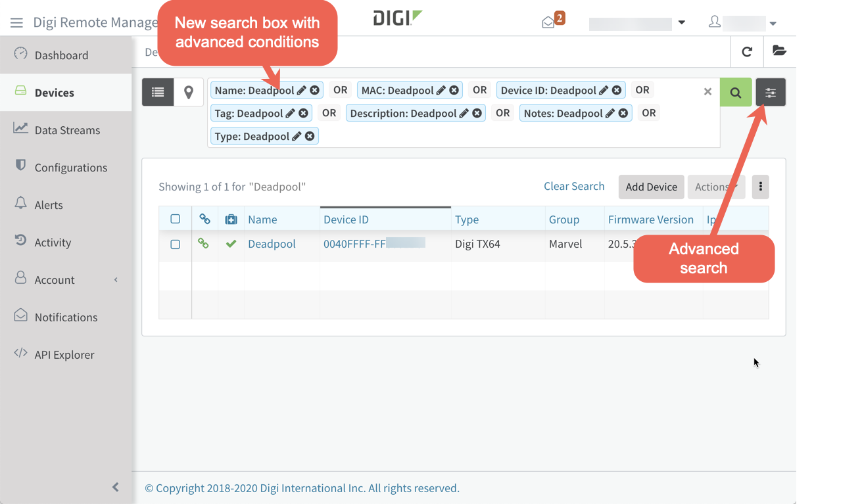Viewport: 862px width, 504px height.
Task: Edit the Type: Deadpool condition
Action: pyautogui.click(x=297, y=136)
